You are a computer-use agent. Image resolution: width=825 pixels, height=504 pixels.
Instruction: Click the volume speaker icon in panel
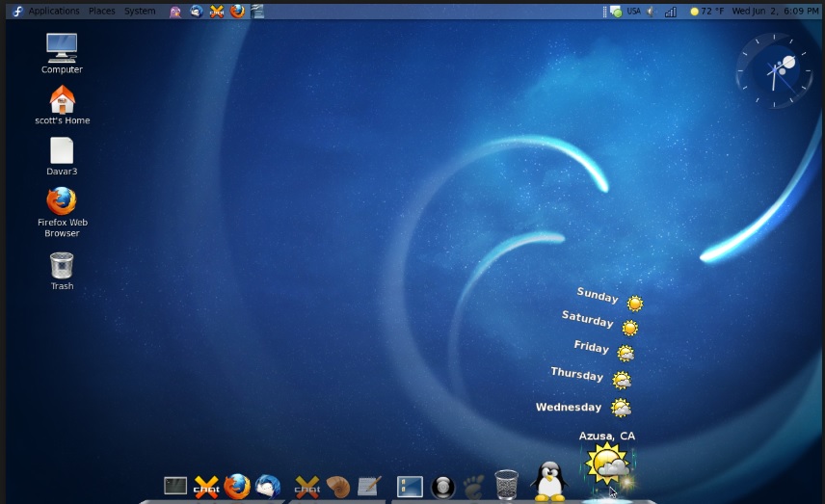coord(651,12)
